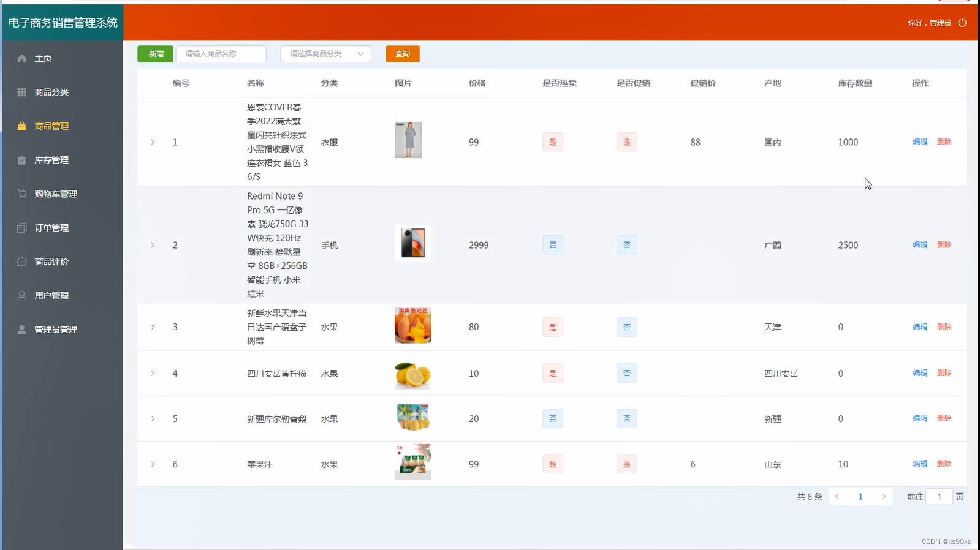Expand row 6 苹果汁 chevron
Image resolution: width=980 pixels, height=550 pixels.
(153, 464)
